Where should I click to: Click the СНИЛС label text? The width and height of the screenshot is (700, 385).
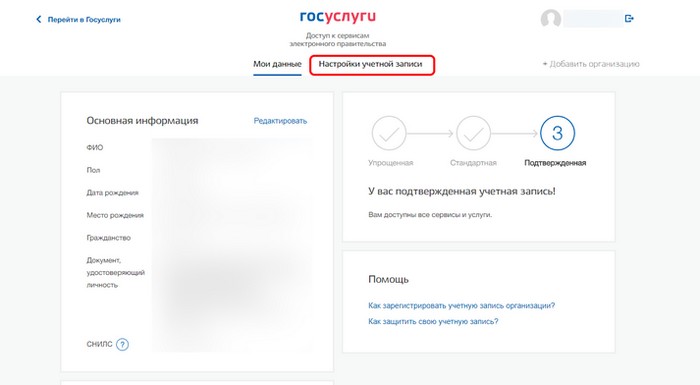99,344
